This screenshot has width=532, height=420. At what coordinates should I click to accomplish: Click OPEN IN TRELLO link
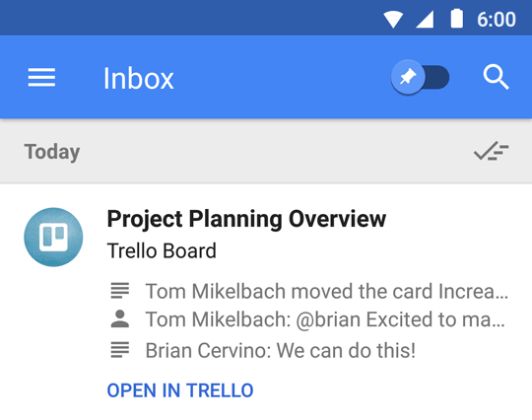click(180, 390)
